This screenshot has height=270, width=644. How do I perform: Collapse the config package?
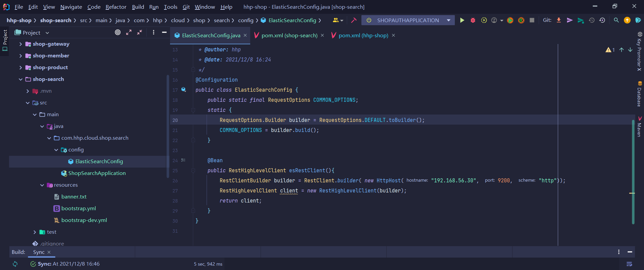coord(56,150)
